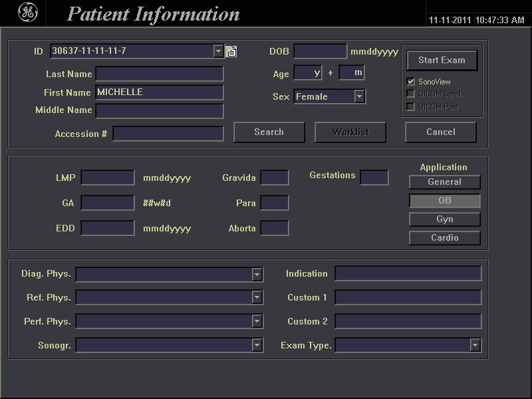Screen dimensions: 532x399
Task: Open the Exam Type dropdown
Action: click(475, 345)
